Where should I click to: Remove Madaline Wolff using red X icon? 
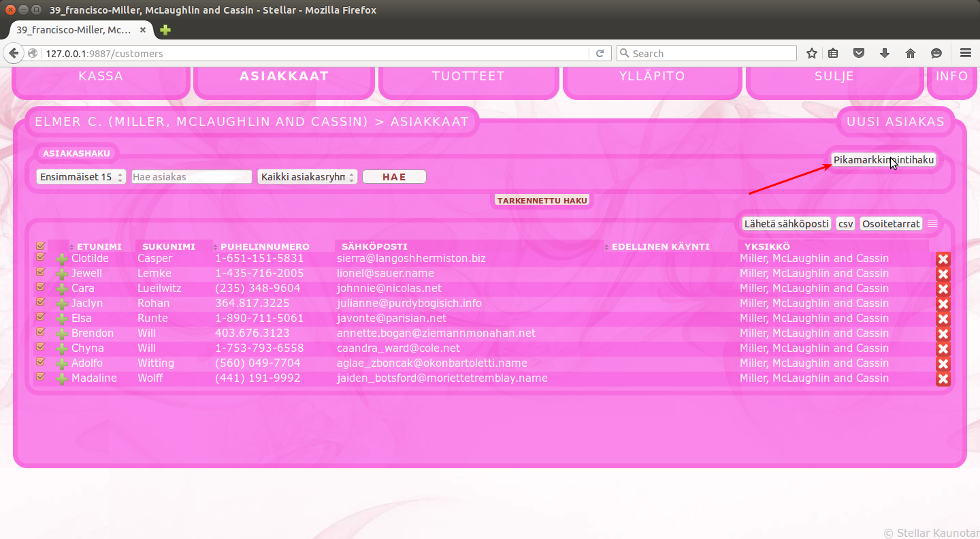coord(943,379)
